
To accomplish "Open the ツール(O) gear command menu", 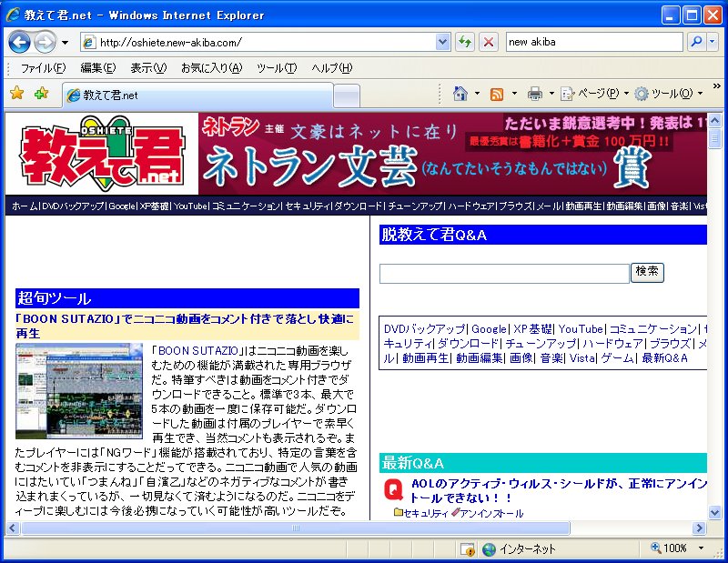I will (x=669, y=94).
